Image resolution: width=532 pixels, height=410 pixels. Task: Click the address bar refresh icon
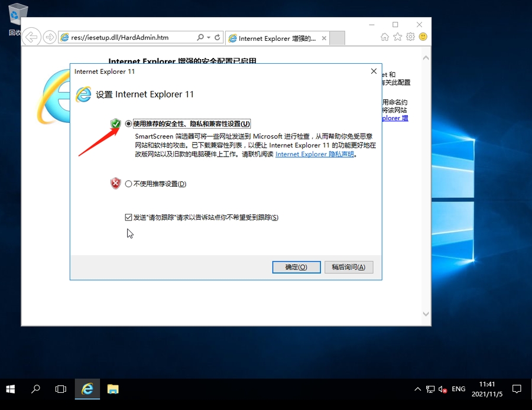[x=218, y=37]
